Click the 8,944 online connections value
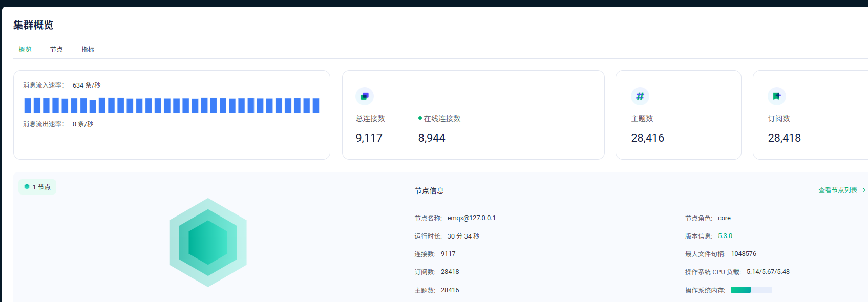 click(431, 138)
